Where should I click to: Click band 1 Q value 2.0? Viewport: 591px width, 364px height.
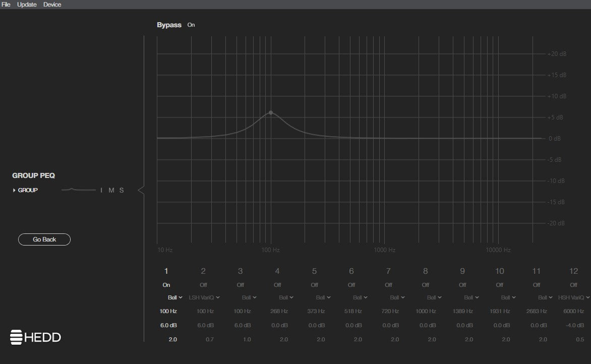pyautogui.click(x=172, y=339)
